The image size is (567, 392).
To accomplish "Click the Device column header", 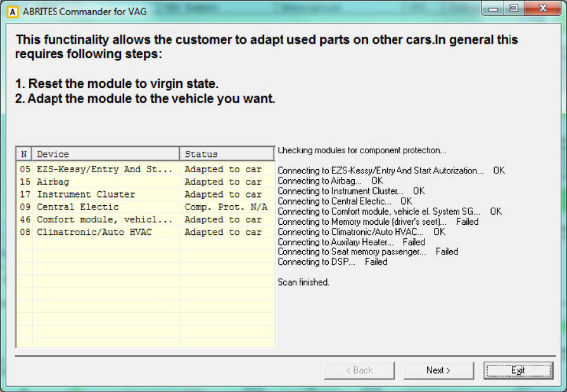I will 106,154.
